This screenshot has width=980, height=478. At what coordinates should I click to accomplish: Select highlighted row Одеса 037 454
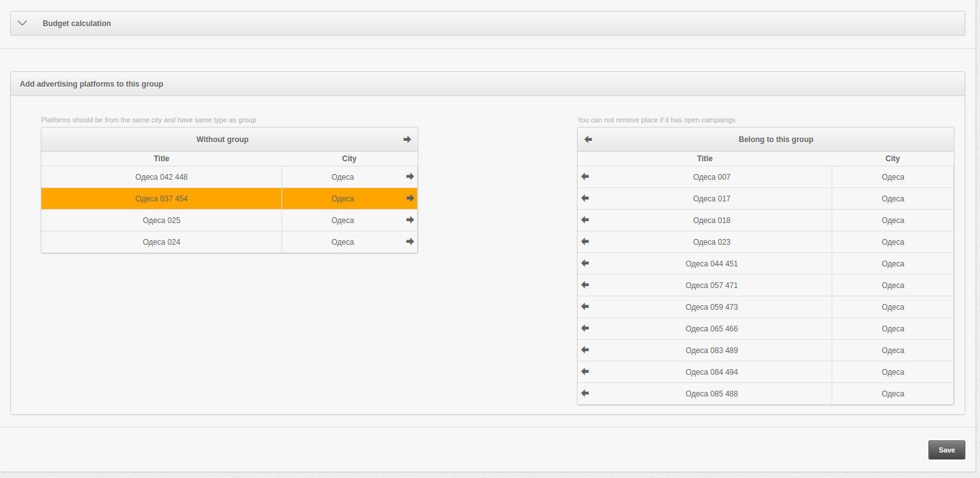229,199
